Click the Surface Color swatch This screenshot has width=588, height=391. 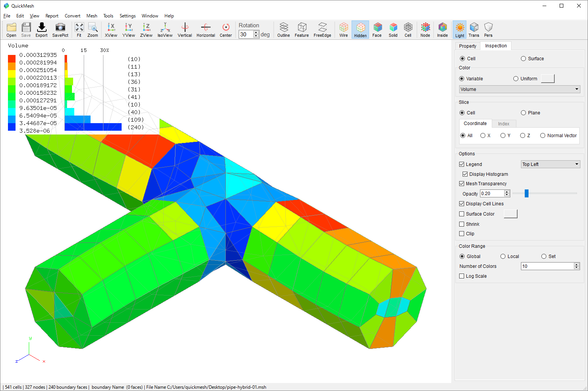pos(511,214)
